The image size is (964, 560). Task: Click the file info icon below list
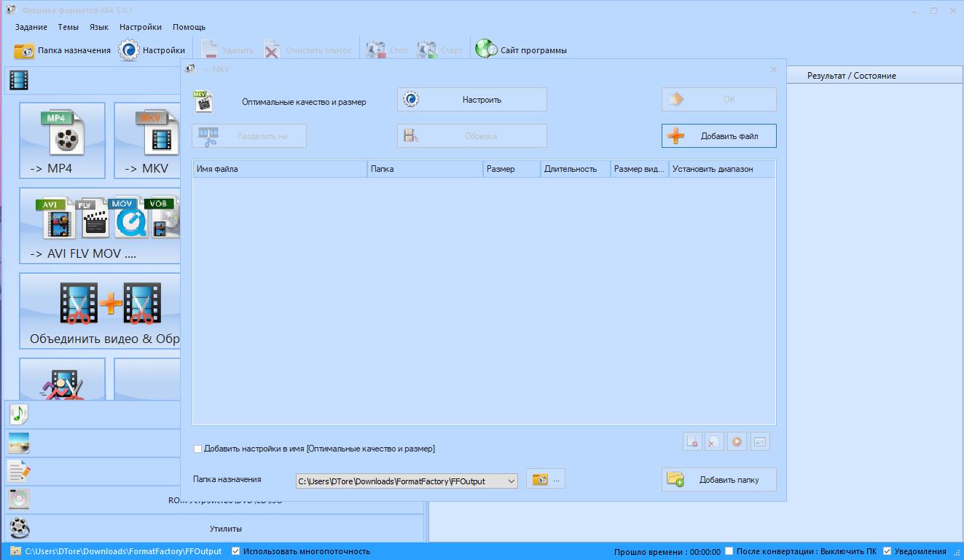click(x=760, y=441)
